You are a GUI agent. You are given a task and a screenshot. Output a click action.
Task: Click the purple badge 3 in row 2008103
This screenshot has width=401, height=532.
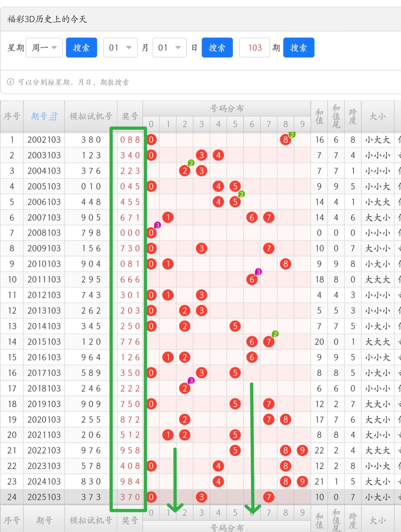[x=157, y=225]
